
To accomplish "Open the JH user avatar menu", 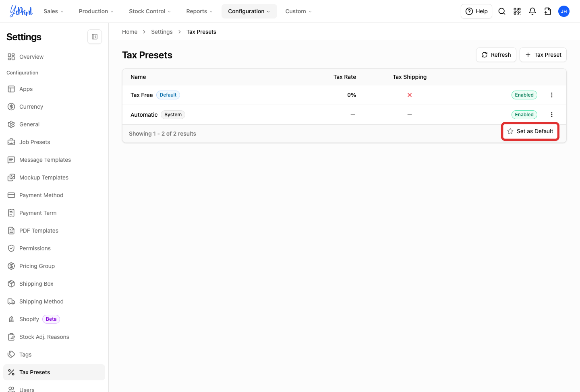I will (564, 11).
